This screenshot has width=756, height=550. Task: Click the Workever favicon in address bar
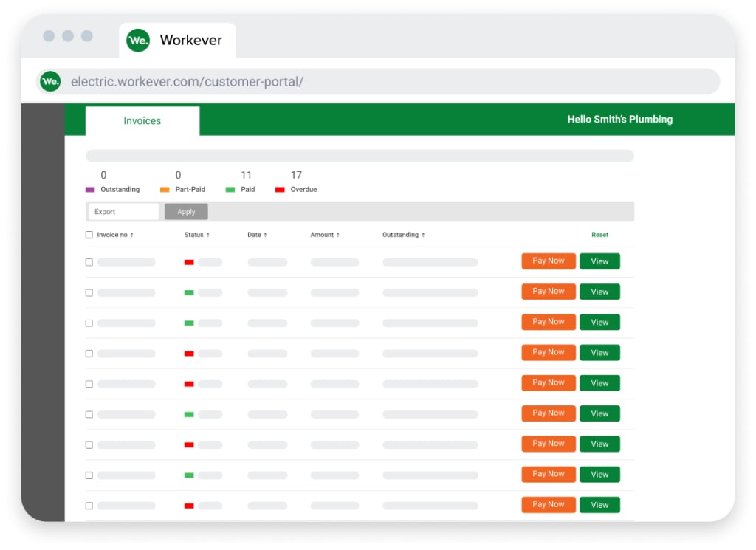tap(50, 82)
